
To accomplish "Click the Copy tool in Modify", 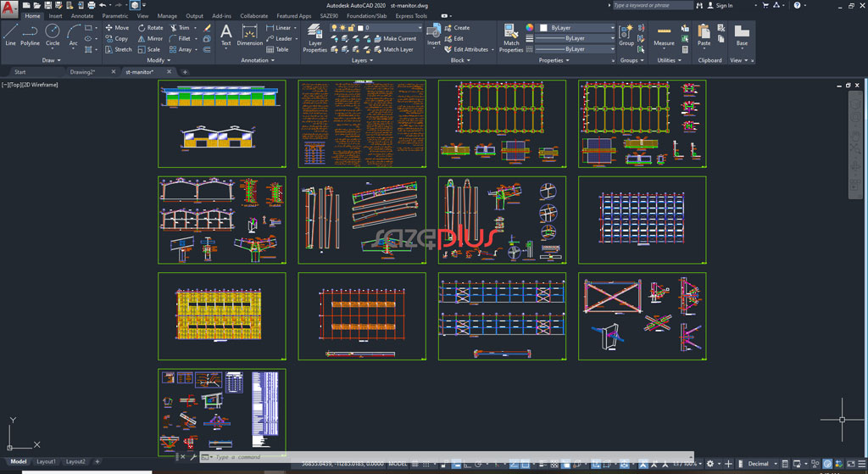I will [117, 39].
